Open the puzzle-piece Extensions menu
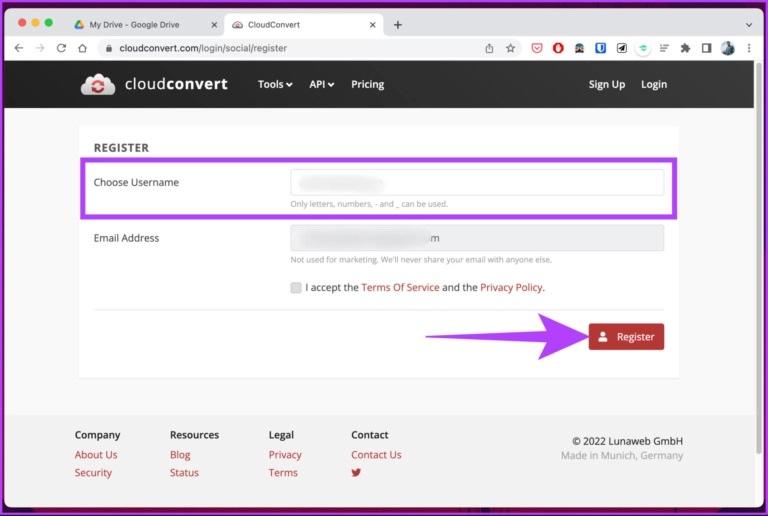The height and width of the screenshot is (516, 768). (x=685, y=48)
